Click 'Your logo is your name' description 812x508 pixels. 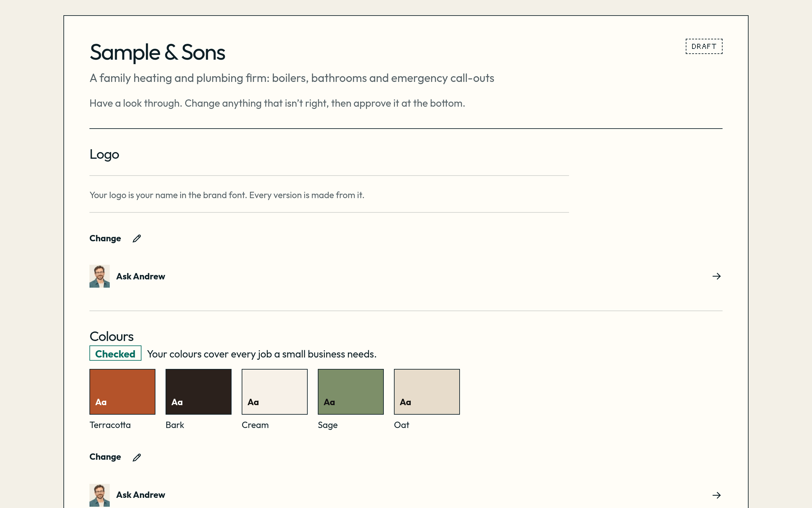pyautogui.click(x=227, y=195)
